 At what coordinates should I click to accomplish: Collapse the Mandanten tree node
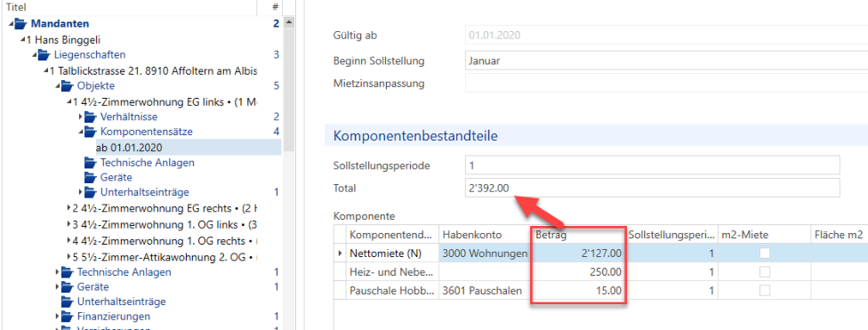click(12, 24)
